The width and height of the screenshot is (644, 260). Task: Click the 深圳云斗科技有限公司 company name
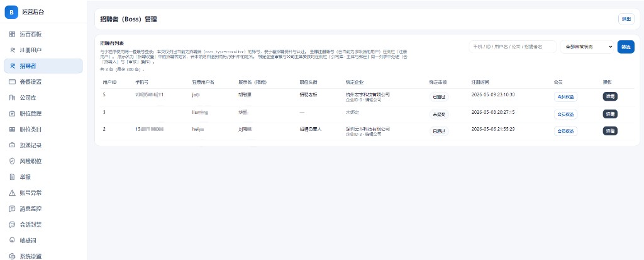click(367, 129)
